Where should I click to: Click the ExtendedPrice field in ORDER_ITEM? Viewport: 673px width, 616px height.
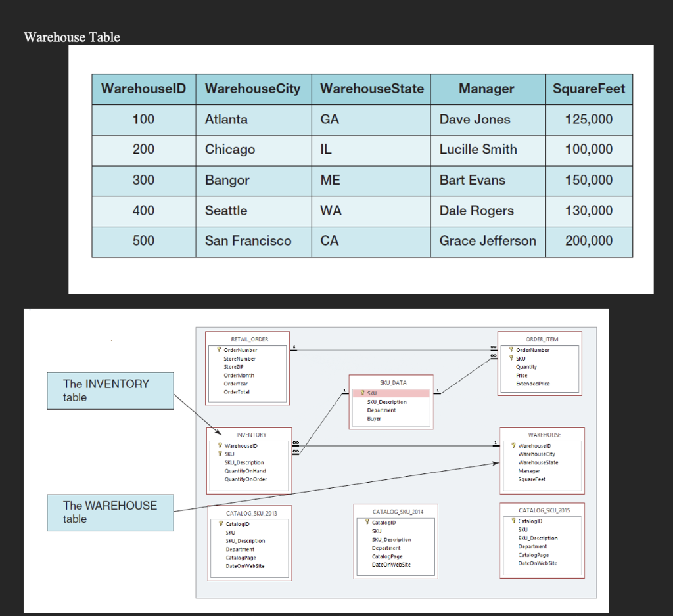pos(534,384)
